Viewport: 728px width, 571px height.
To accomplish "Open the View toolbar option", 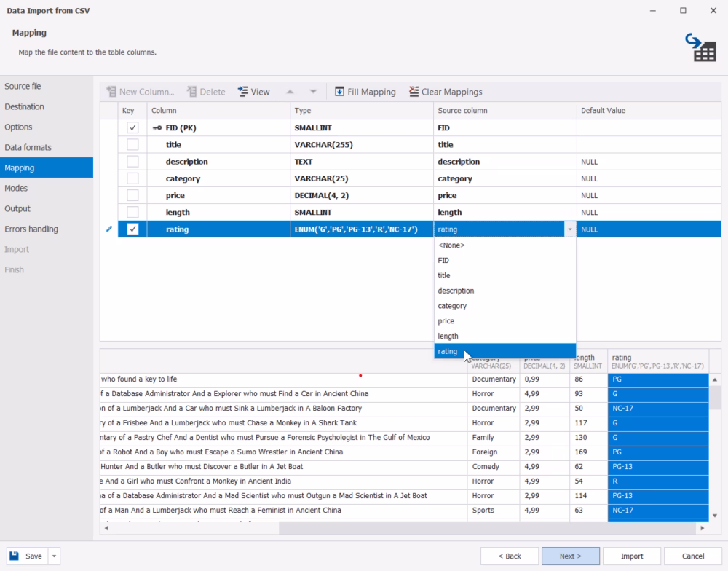I will click(254, 92).
